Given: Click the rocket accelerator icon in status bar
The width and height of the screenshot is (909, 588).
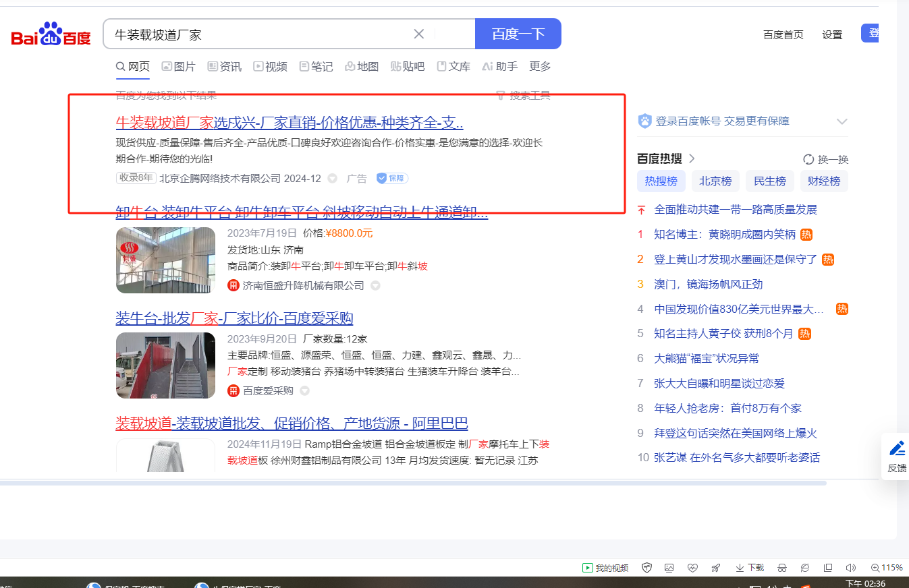Looking at the screenshot, I should click(x=715, y=568).
